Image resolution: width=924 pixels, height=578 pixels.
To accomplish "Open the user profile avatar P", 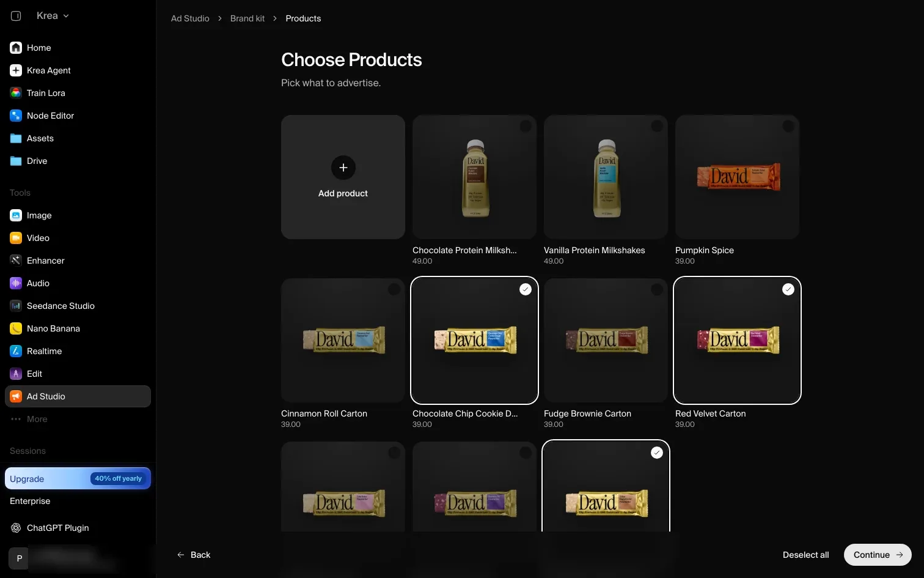I will [19, 558].
